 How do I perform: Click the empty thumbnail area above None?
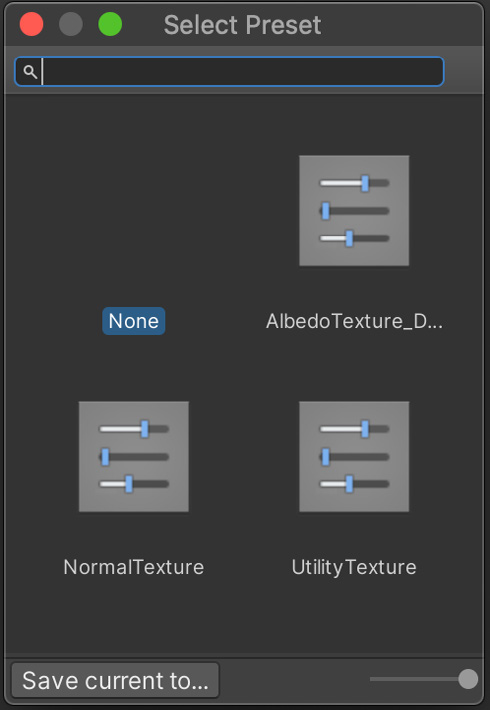point(134,211)
